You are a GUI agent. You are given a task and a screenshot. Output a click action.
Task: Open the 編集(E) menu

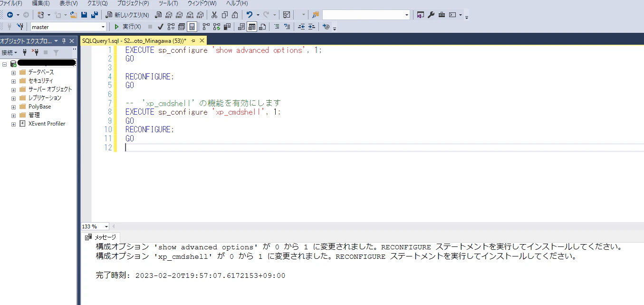[41, 3]
